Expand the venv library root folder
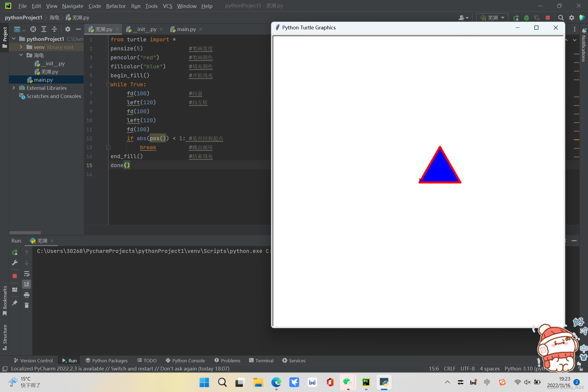Screen dimensions: 588x392 click(x=21, y=47)
